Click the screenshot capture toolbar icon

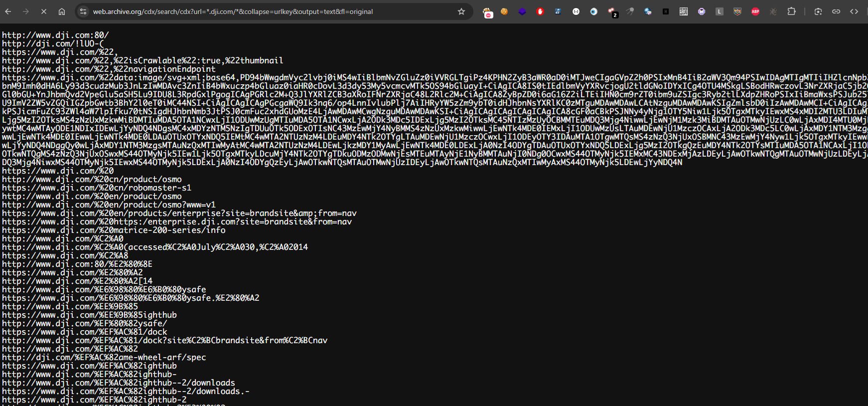click(x=818, y=11)
